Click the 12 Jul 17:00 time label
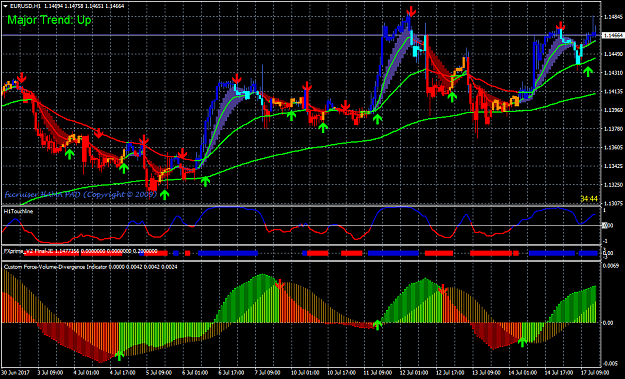Image resolution: width=625 pixels, height=379 pixels. click(450, 373)
